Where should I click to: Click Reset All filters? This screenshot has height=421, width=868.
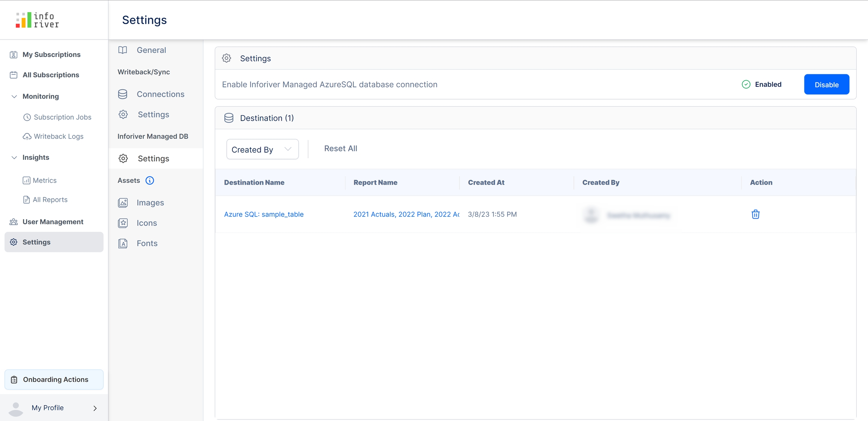click(340, 148)
